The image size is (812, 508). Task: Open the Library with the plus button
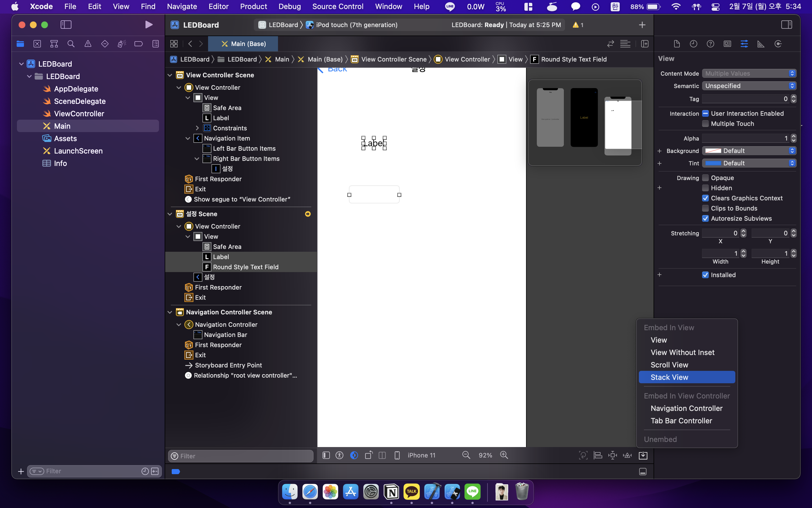[x=642, y=25]
